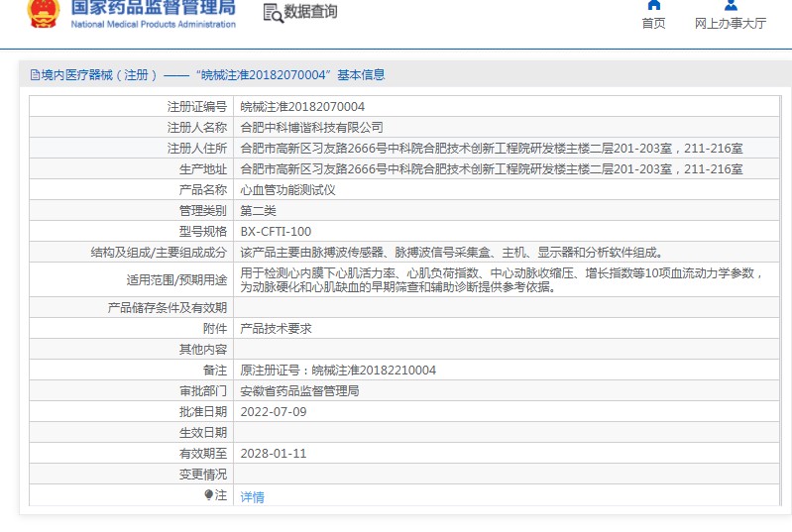Image resolution: width=792 pixels, height=532 pixels.
Task: Click the 注册人名称 row label
Action: coord(197,127)
